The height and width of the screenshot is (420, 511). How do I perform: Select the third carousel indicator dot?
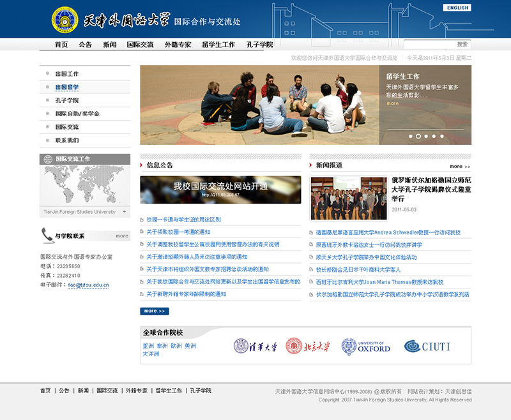click(426, 136)
